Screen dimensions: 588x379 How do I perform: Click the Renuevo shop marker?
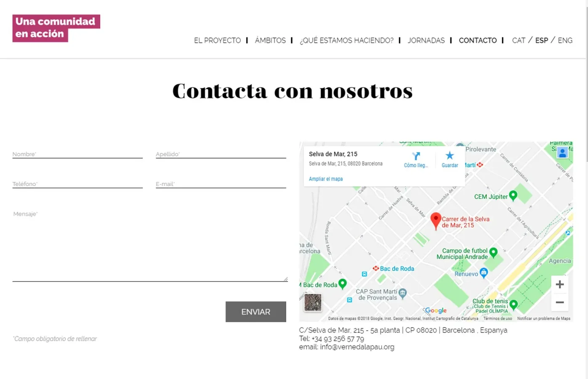tap(484, 273)
